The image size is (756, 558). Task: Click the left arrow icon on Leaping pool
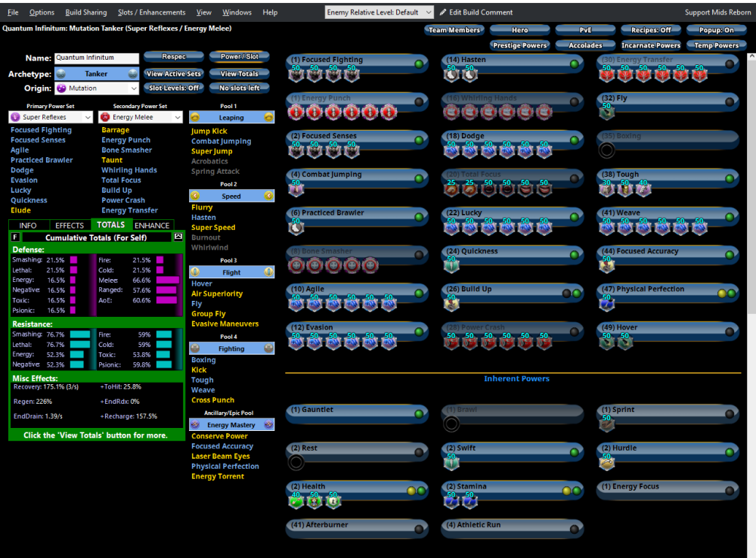pyautogui.click(x=195, y=117)
